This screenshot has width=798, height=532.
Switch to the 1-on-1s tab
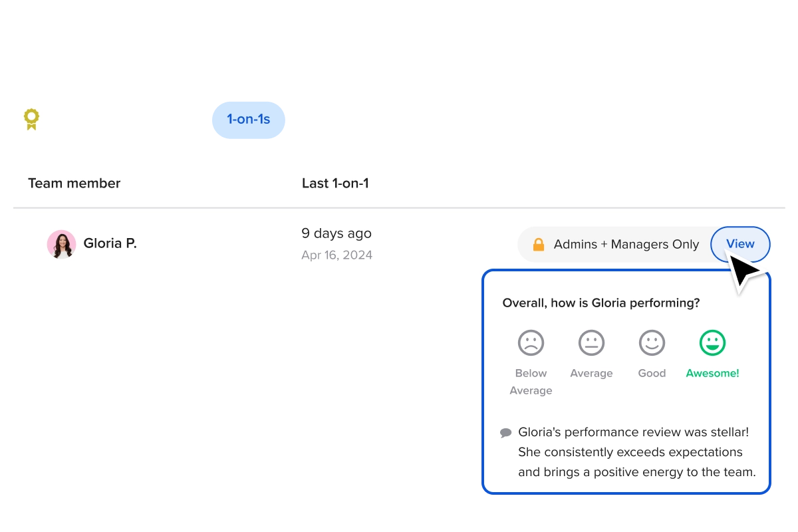tap(249, 120)
